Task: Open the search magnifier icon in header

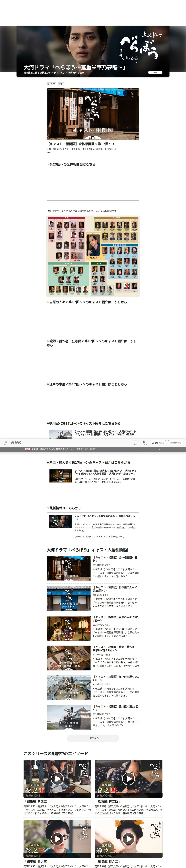Action: coord(135,442)
